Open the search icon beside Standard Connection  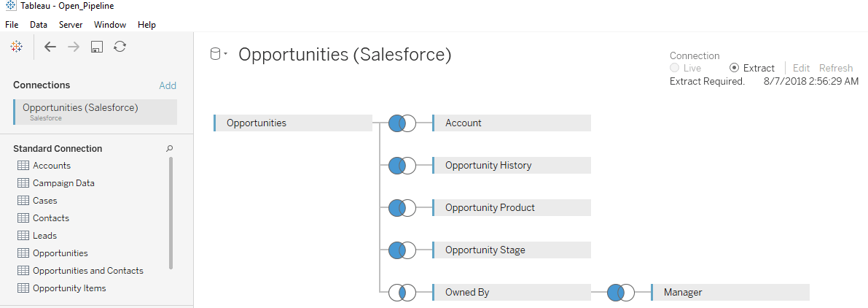170,148
